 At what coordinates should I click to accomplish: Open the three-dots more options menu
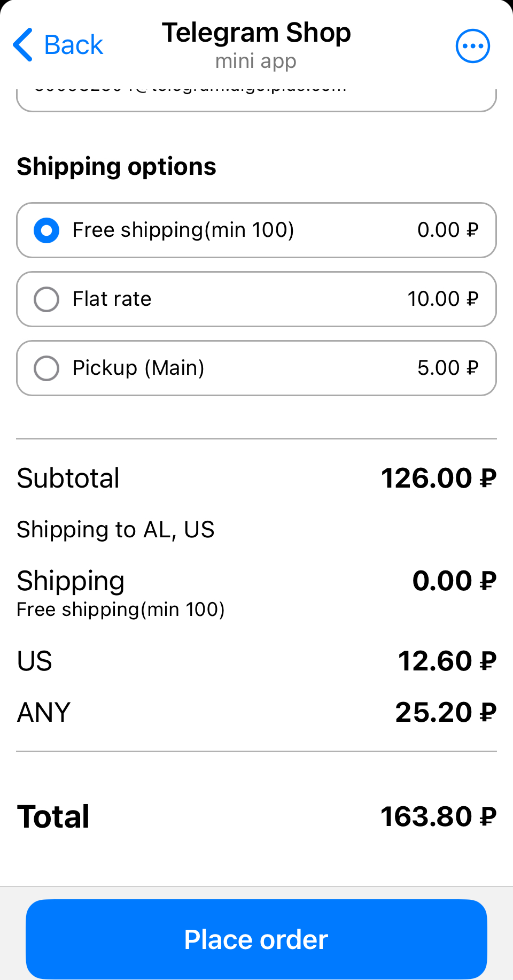pyautogui.click(x=472, y=46)
